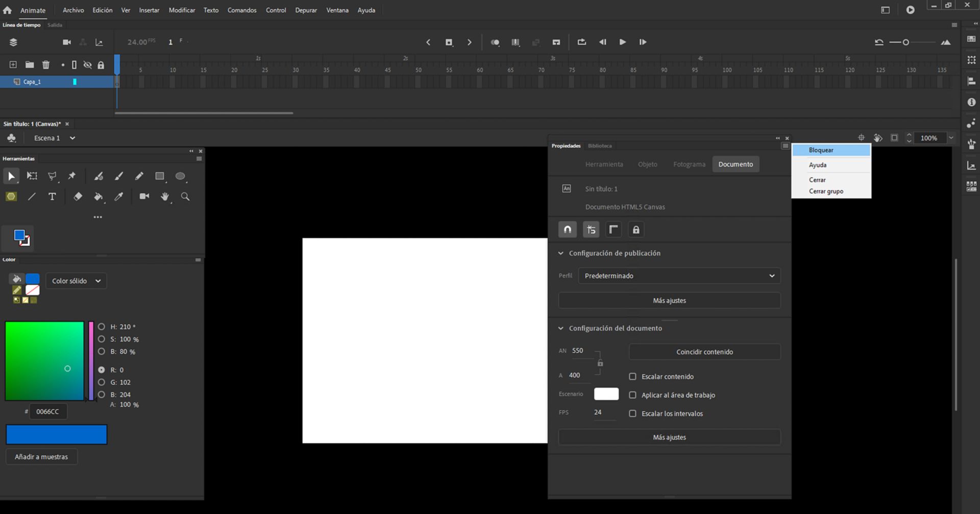Select the Pencil tool
Viewport: 980px width, 514px height.
point(139,176)
